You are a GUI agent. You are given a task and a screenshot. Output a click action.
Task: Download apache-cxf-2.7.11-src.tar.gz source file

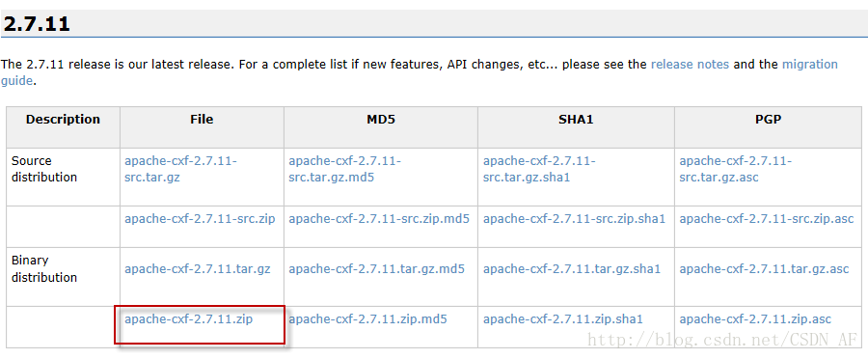pos(180,169)
